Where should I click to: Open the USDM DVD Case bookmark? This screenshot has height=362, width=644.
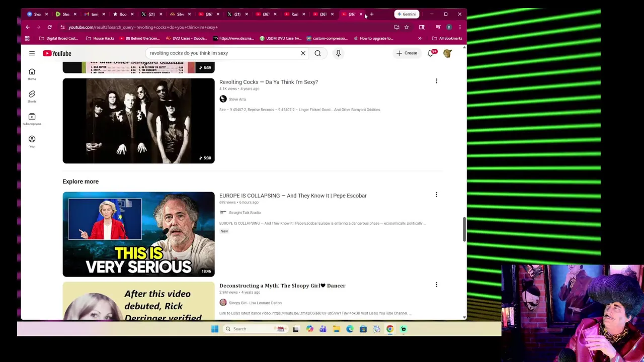click(x=280, y=38)
